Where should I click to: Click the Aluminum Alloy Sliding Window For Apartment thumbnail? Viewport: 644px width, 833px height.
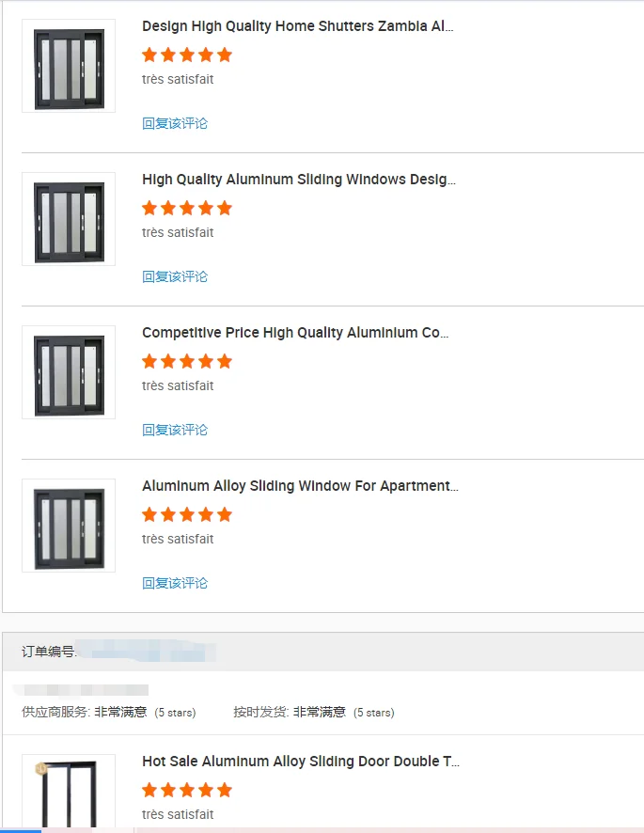[69, 526]
